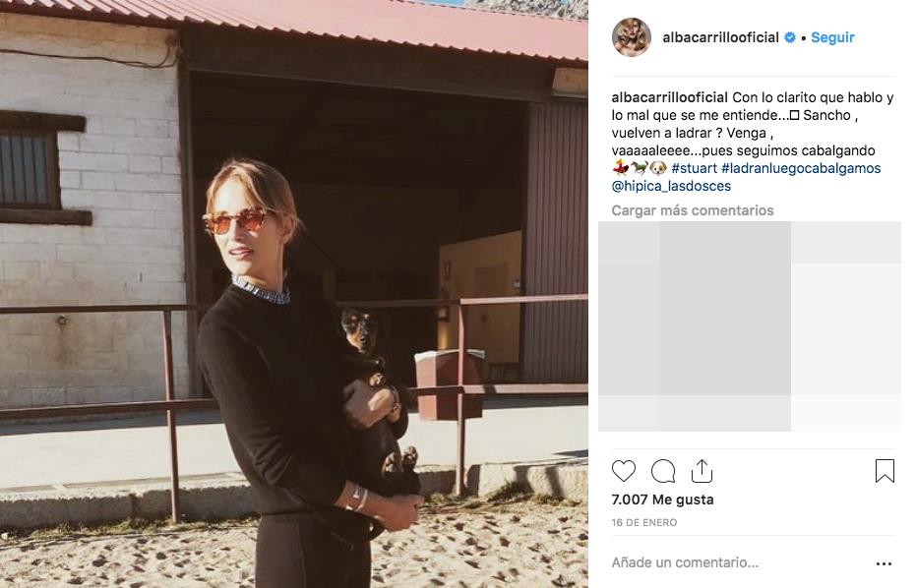Click the woman-with-dog photo

click(x=294, y=294)
